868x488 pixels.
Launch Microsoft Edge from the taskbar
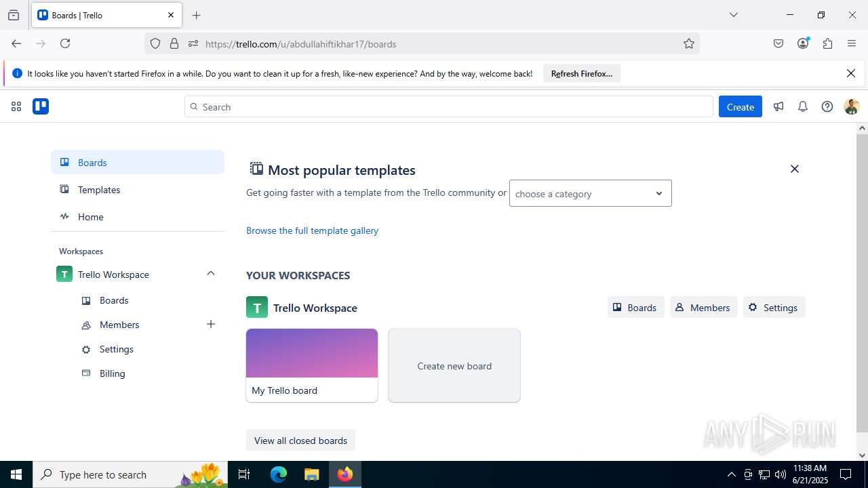click(x=279, y=474)
